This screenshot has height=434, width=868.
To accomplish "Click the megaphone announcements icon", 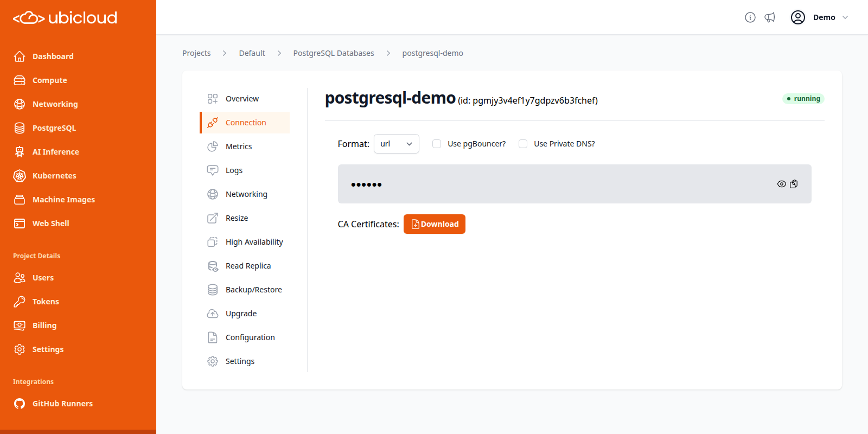I will [770, 17].
